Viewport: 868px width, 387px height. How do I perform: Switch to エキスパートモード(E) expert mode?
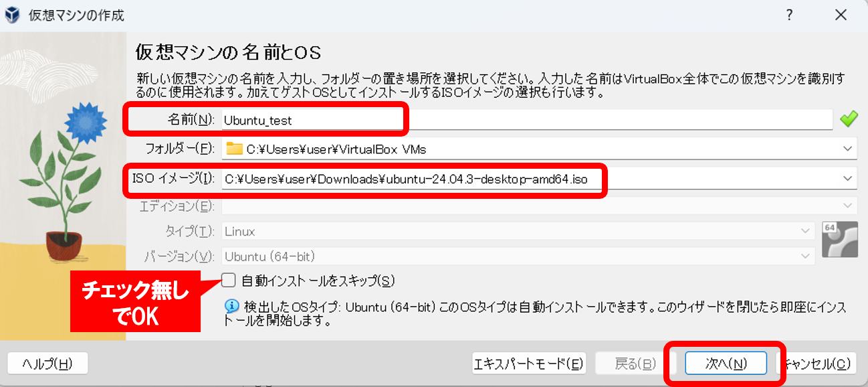point(529,364)
